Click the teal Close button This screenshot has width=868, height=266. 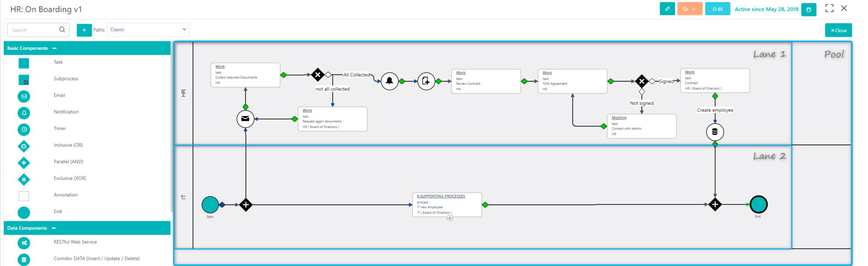point(838,30)
